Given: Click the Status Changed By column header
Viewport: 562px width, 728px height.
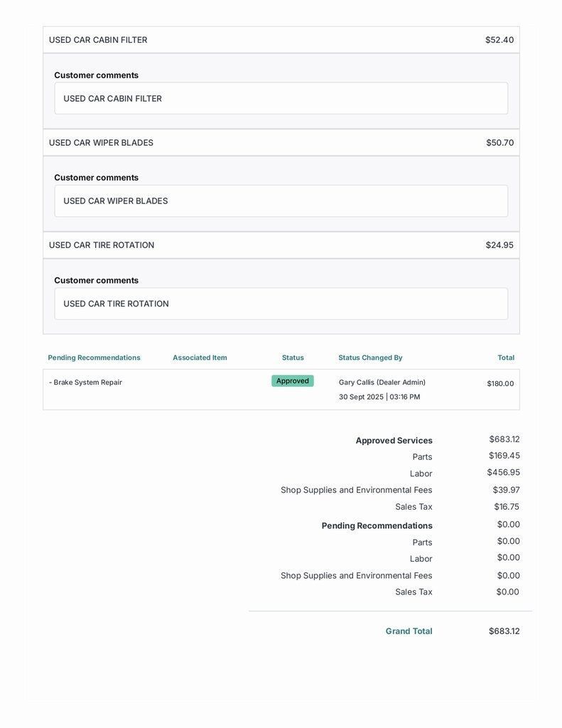Looking at the screenshot, I should [x=370, y=358].
